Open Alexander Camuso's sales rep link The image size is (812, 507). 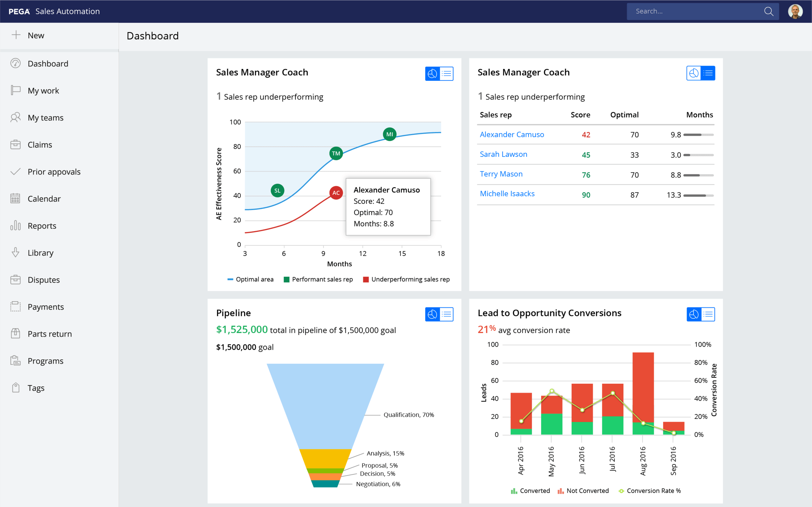tap(512, 134)
